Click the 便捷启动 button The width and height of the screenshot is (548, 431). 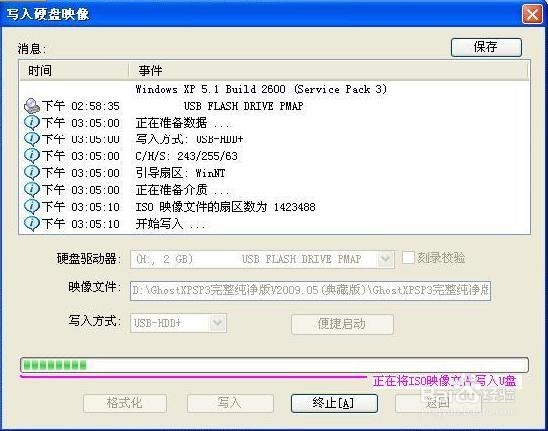coord(342,324)
